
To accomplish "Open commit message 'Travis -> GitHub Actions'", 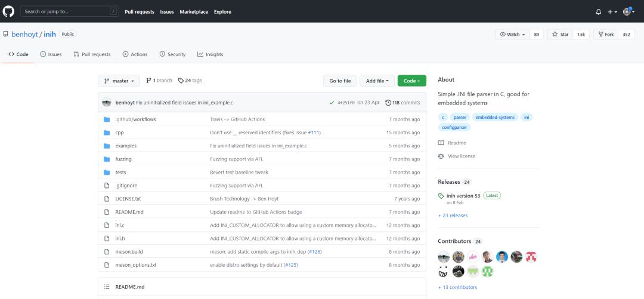I will pos(237,119).
